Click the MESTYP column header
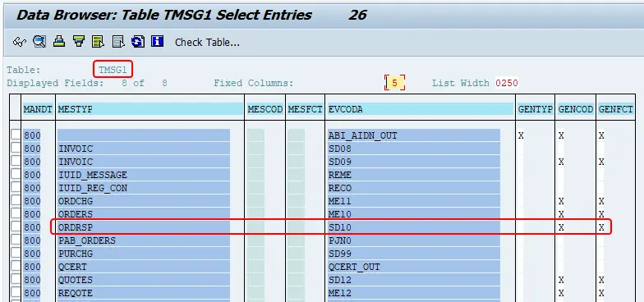Image resolution: width=644 pixels, height=302 pixels. [150, 109]
